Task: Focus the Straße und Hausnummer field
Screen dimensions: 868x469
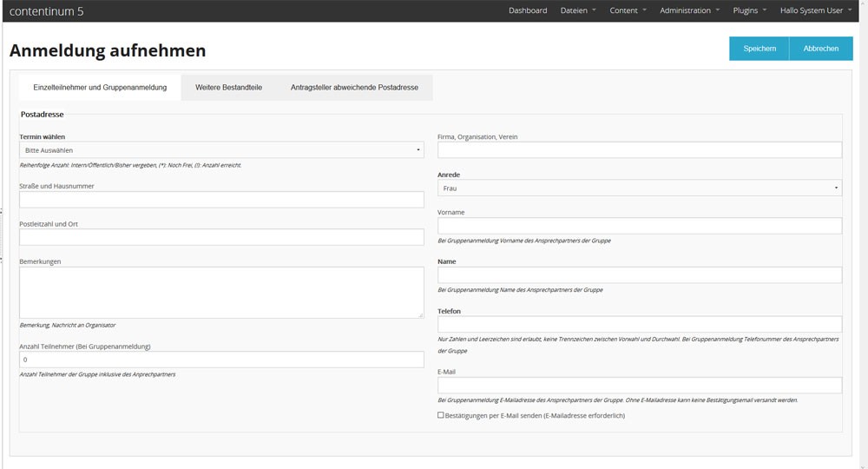Action: click(221, 200)
